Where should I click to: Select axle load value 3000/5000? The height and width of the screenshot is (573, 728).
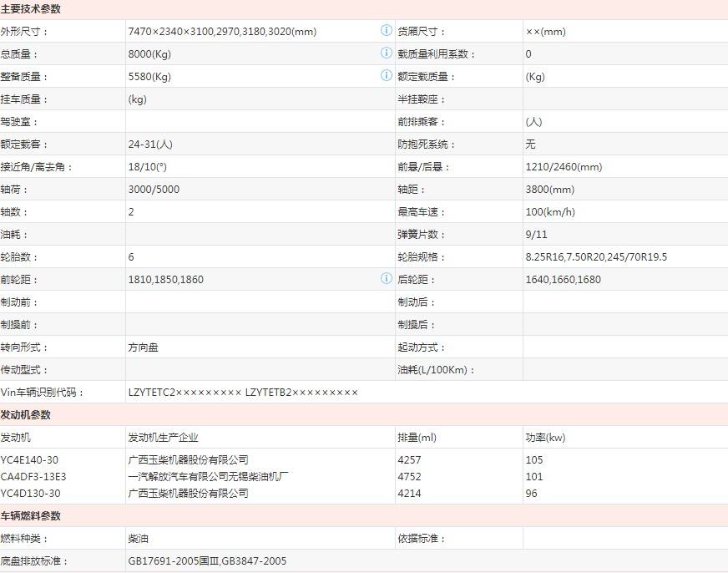tap(154, 190)
